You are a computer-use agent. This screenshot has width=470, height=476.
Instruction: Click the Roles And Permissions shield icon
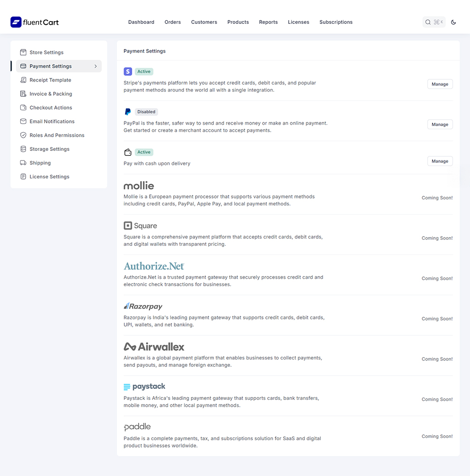pos(23,135)
